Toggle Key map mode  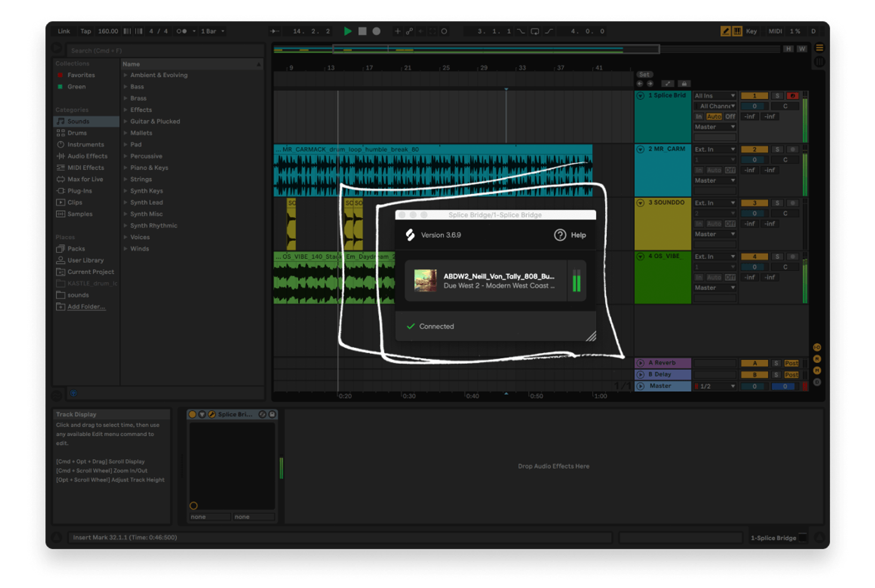[x=751, y=31]
